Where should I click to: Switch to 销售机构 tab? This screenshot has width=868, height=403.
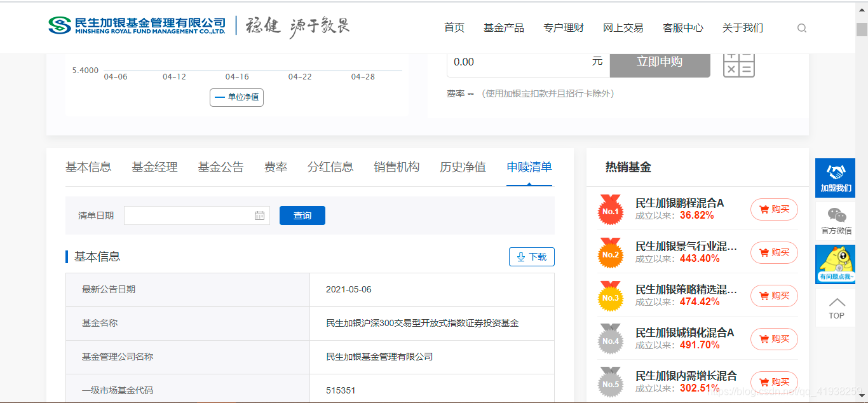[397, 167]
